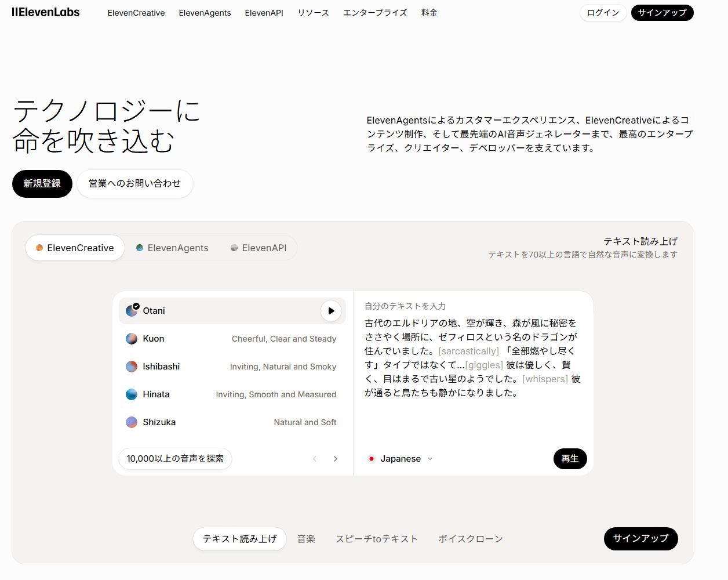Click the ElevenLabs logo

46,12
